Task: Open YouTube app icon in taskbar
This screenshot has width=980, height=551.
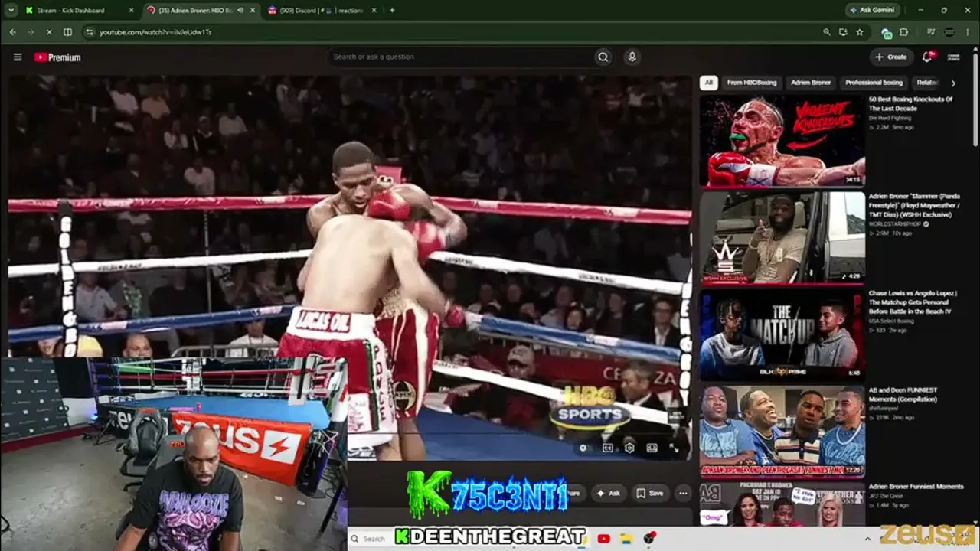Action: 603,539
